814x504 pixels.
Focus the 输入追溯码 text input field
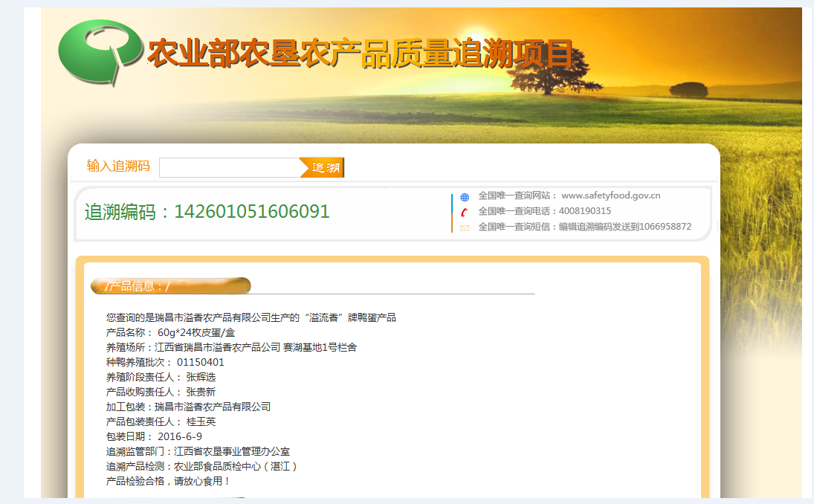point(229,168)
